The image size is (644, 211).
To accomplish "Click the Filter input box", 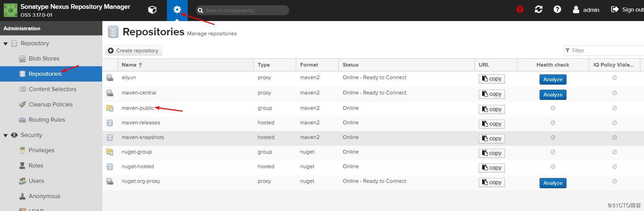I will pos(604,51).
